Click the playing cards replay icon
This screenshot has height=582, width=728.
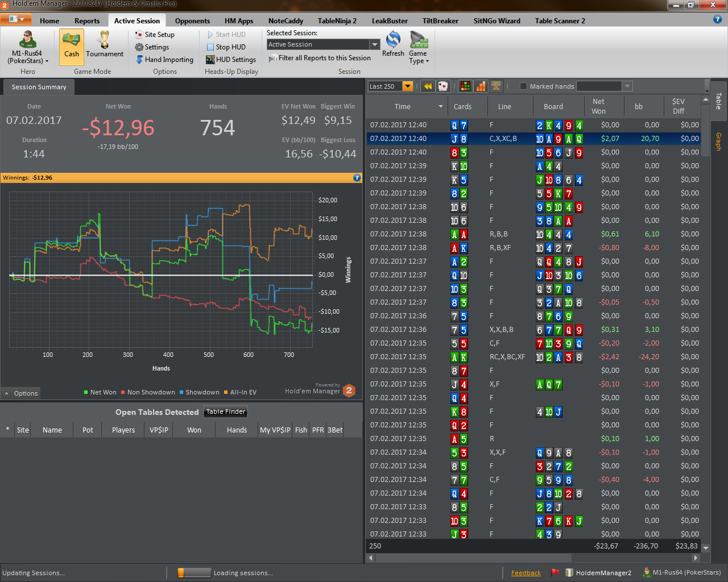click(x=443, y=86)
